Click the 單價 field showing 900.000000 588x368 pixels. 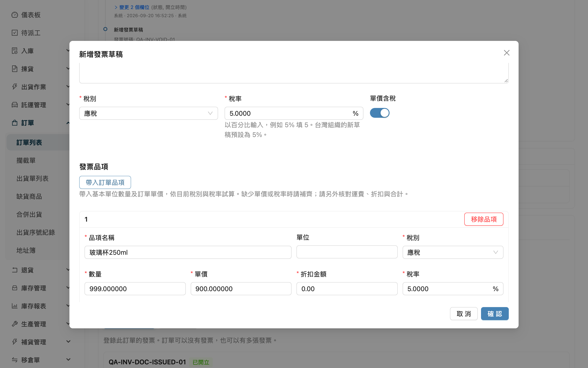pyautogui.click(x=241, y=289)
